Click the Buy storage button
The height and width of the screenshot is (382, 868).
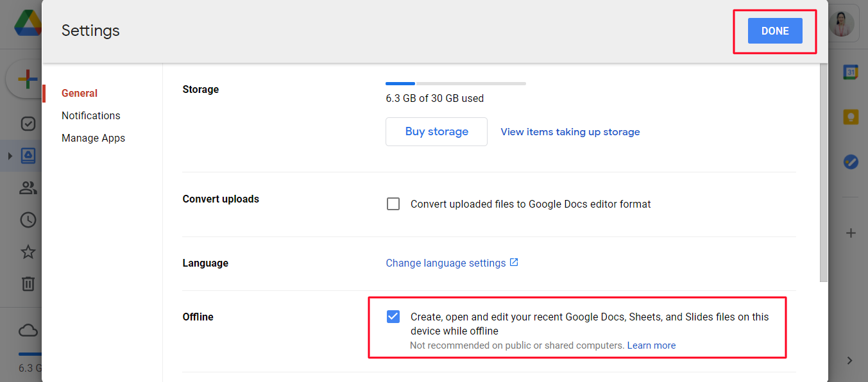click(x=436, y=131)
